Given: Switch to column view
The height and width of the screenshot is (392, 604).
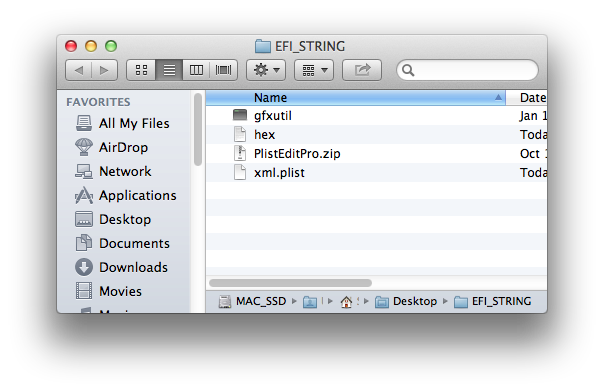Looking at the screenshot, I should click(196, 70).
